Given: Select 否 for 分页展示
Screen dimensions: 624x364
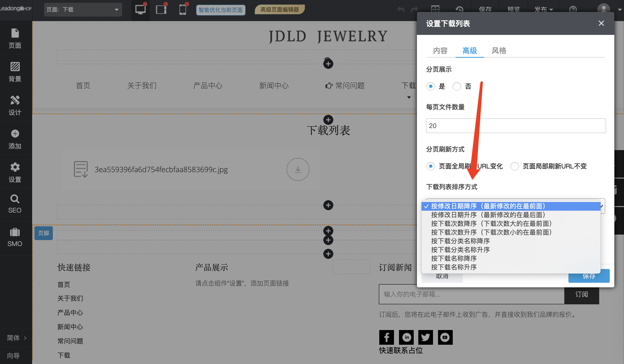Looking at the screenshot, I should coord(457,87).
